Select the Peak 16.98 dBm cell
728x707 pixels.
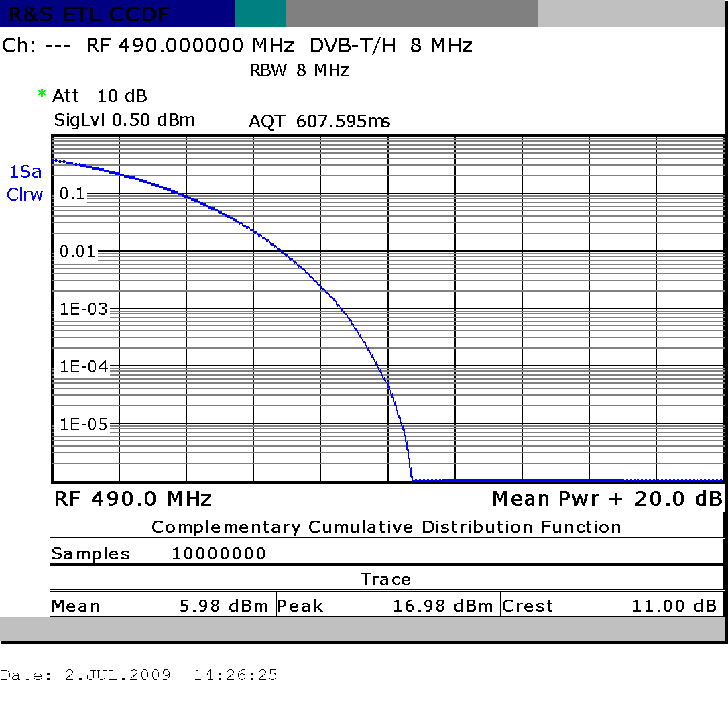point(388,605)
